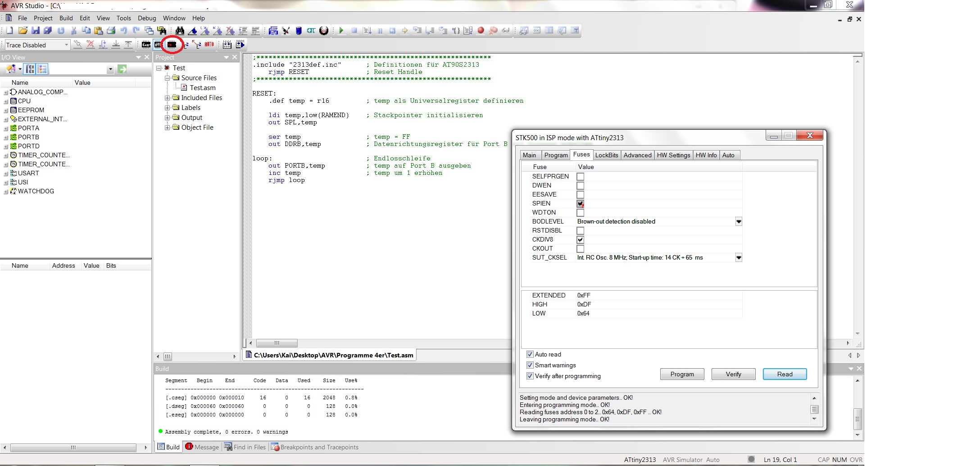The width and height of the screenshot is (980, 466).
Task: Click the HIGH fuse value 0xDF
Action: click(584, 304)
